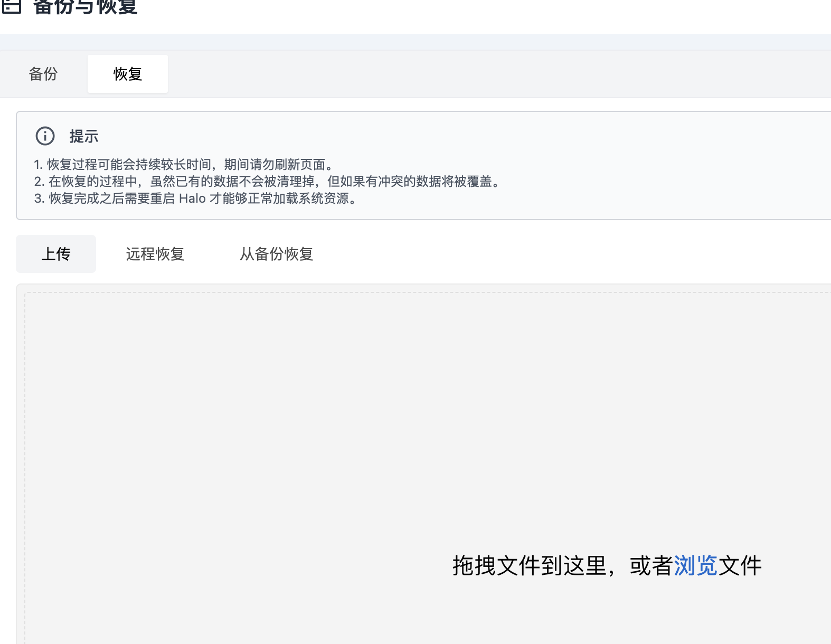
Task: Click the backup and restore header icon
Action: click(12, 5)
